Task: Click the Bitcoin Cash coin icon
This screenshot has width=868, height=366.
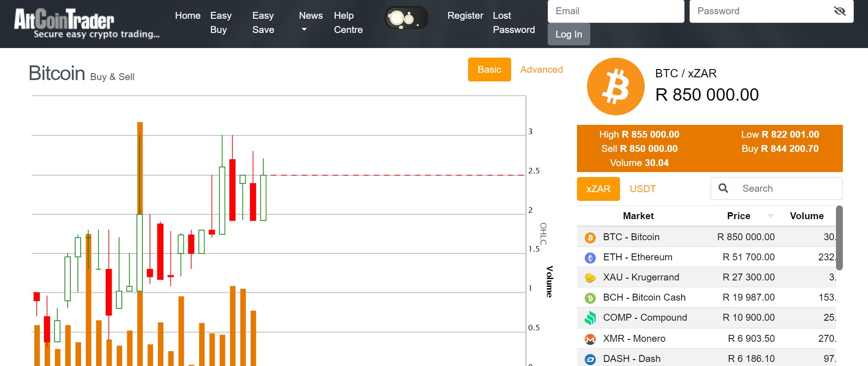Action: coord(590,298)
